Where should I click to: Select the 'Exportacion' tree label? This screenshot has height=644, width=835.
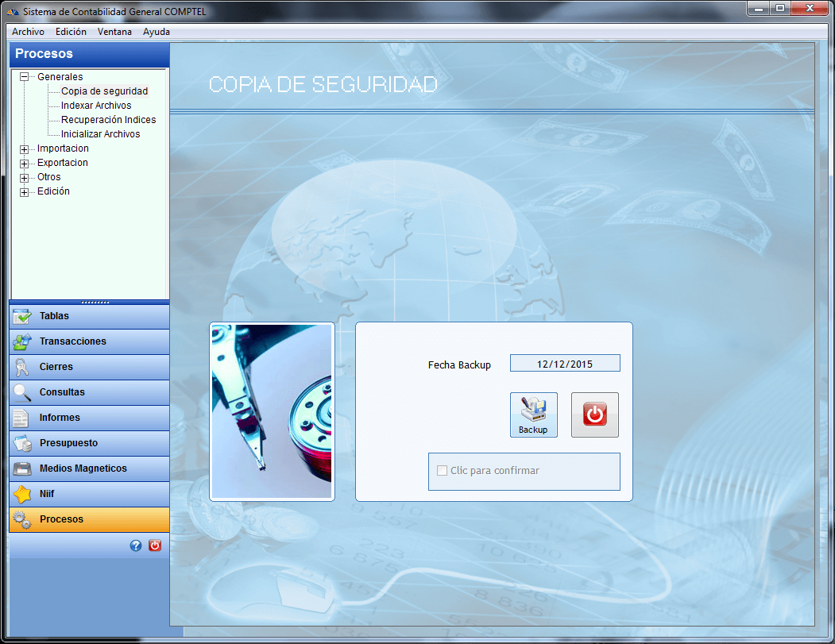point(63,163)
